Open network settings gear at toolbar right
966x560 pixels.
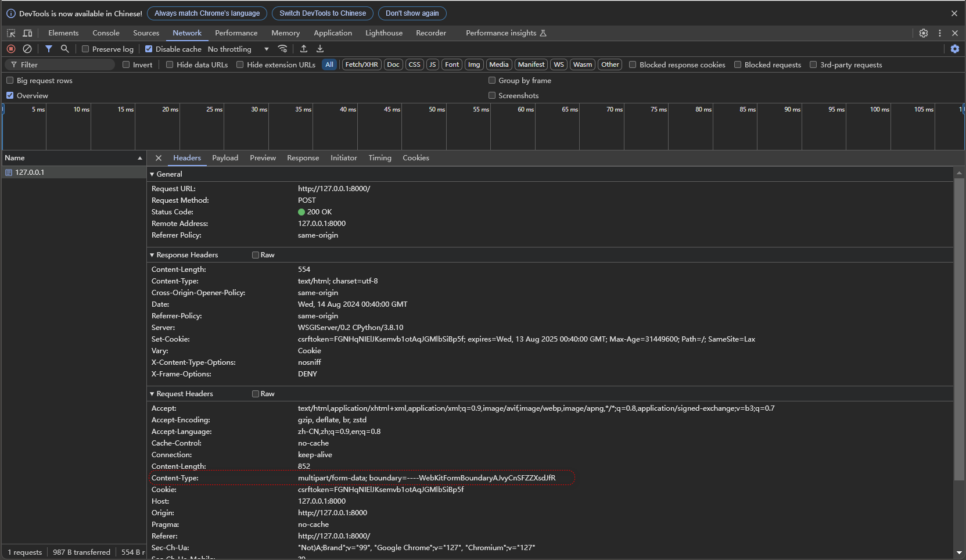(x=955, y=49)
